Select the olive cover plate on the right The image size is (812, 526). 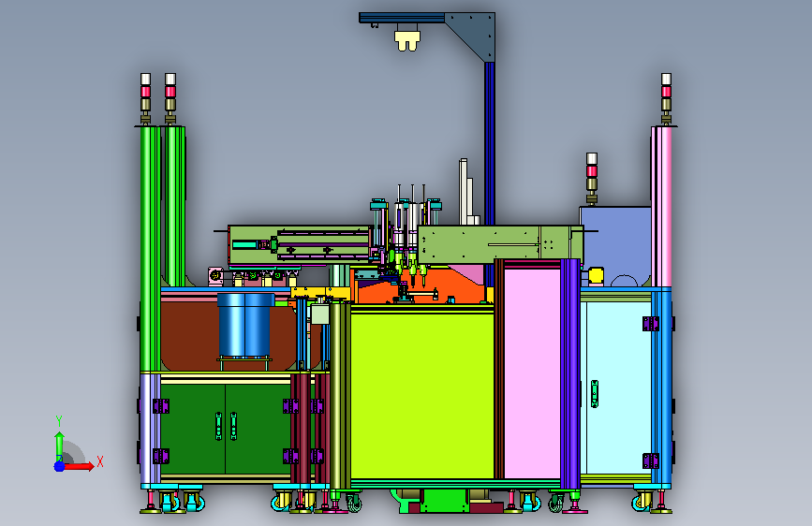pyautogui.click(x=500, y=242)
